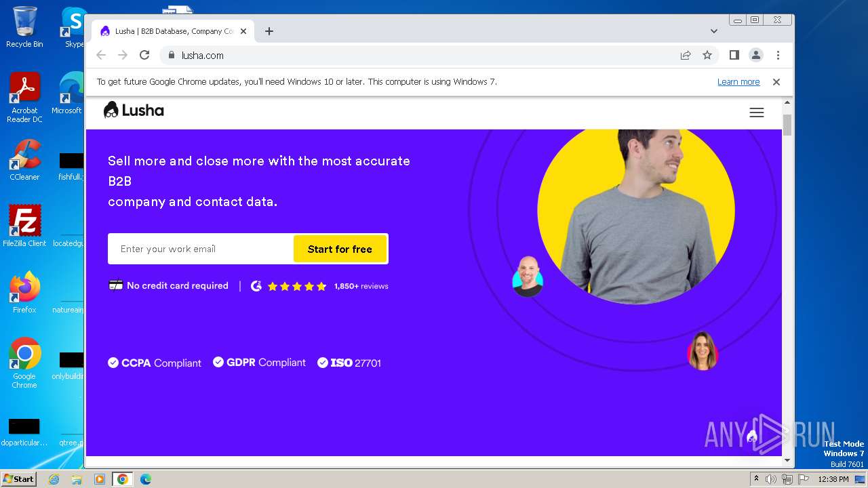
Task: Click the woman avatar thumbnail
Action: click(x=703, y=351)
